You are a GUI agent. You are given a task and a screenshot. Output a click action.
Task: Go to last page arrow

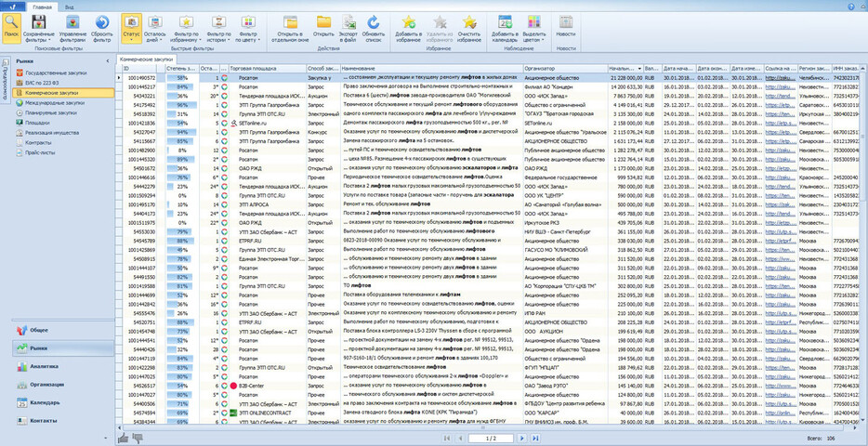click(x=535, y=438)
